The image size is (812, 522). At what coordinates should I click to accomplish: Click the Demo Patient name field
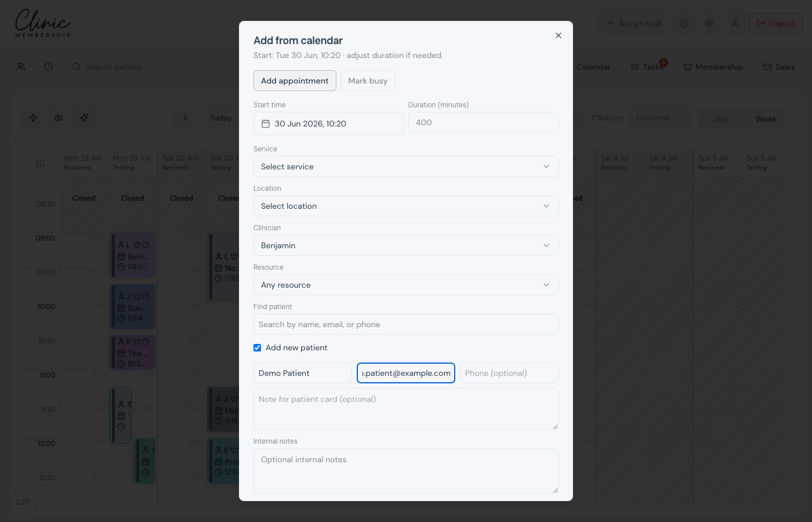click(x=303, y=373)
